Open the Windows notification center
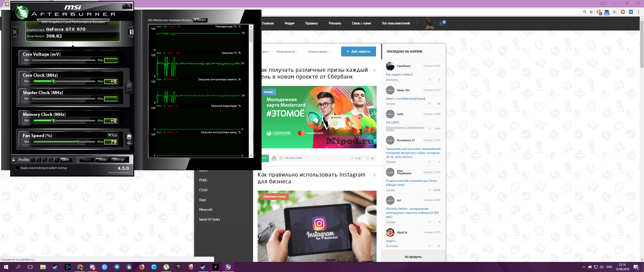Image resolution: width=644 pixels, height=272 pixels. (636, 267)
